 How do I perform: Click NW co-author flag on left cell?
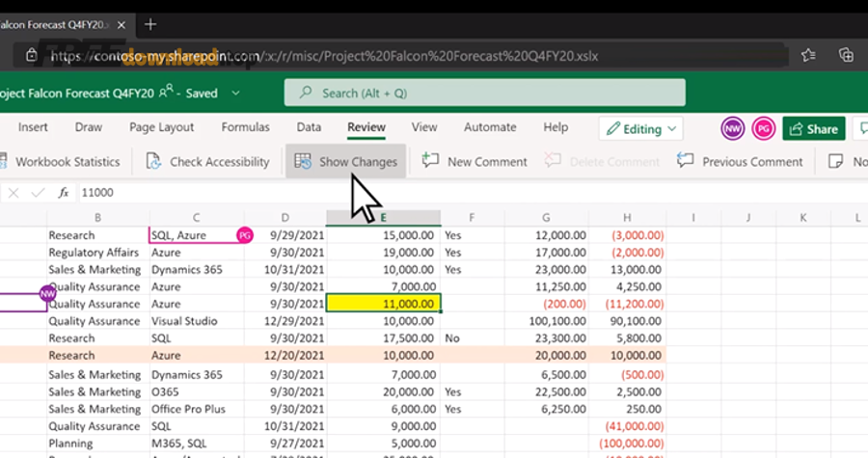[x=47, y=294]
